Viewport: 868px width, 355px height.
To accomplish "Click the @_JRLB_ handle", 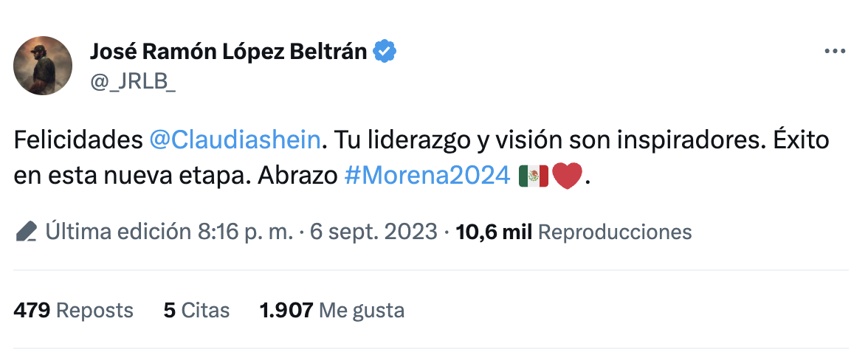I will point(133,81).
